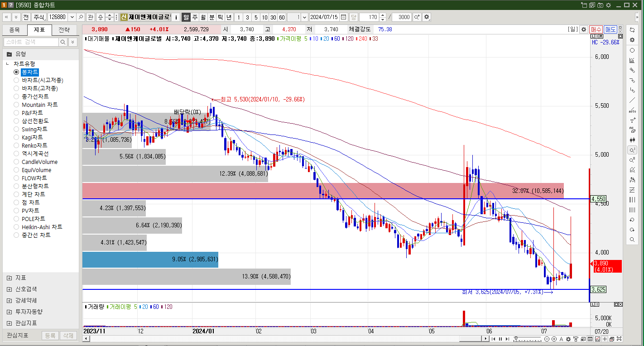Click the fullscreen frame icon at bottom right
Image resolution: width=644 pixels, height=346 pixels.
[619, 339]
